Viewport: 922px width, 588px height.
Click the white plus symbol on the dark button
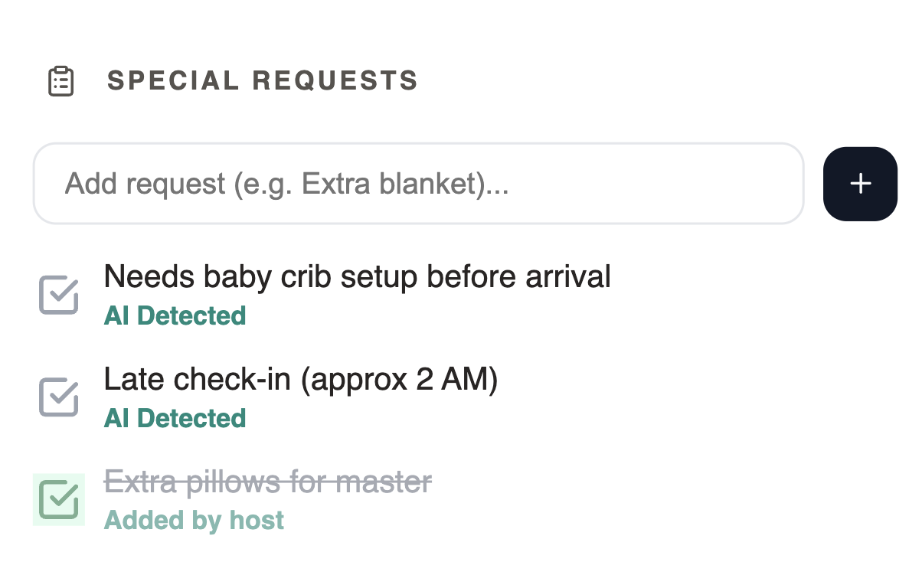[861, 184]
